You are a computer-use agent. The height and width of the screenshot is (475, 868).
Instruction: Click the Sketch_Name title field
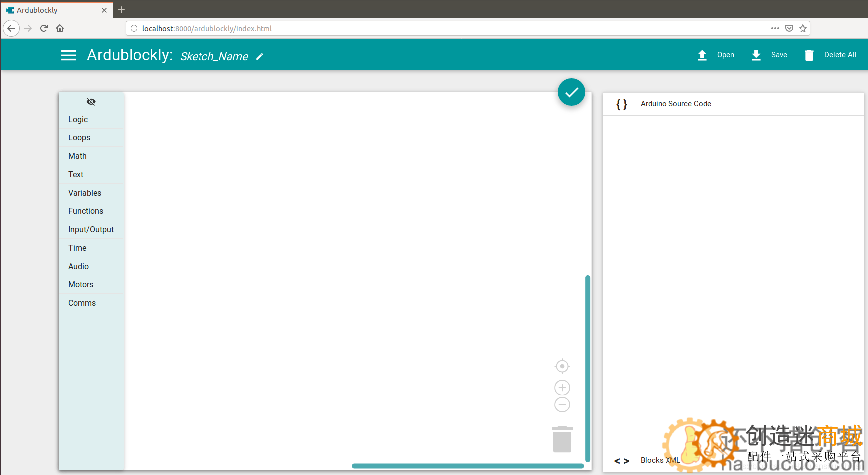214,56
